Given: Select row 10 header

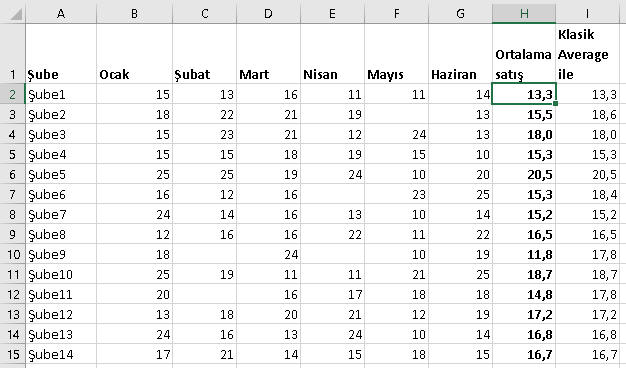Looking at the screenshot, I should click(12, 254).
